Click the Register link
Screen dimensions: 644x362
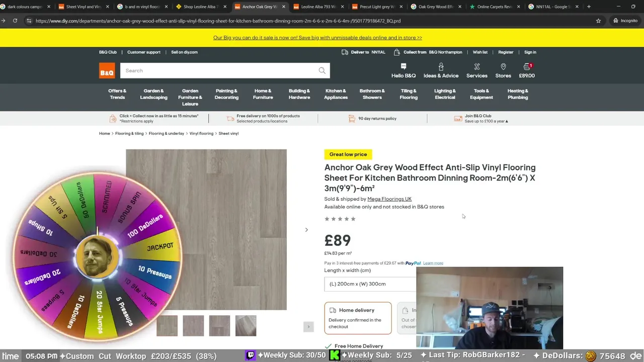pos(506,52)
